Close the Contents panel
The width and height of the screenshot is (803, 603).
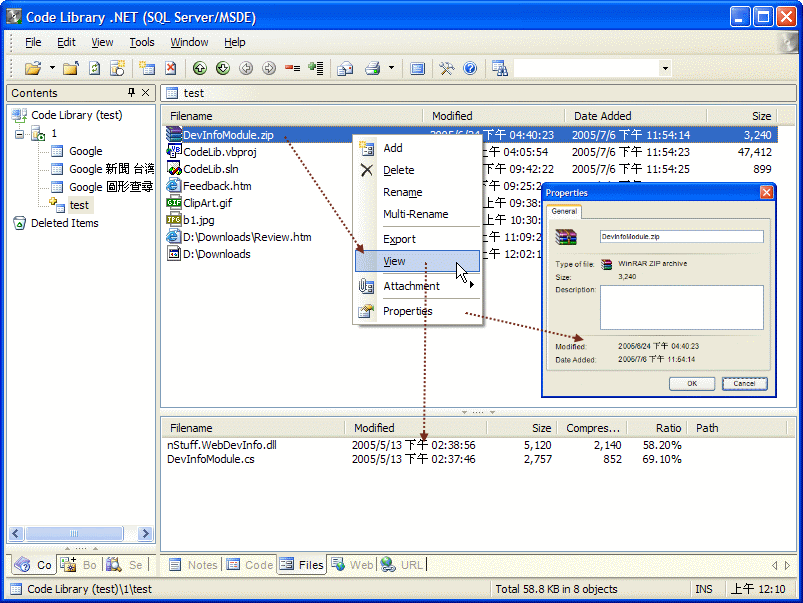coord(145,92)
